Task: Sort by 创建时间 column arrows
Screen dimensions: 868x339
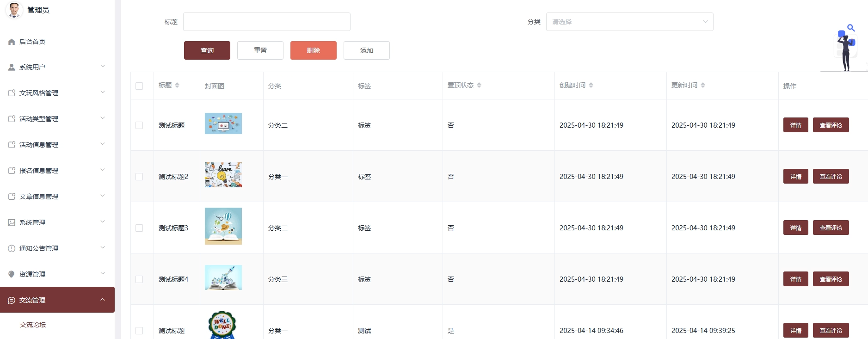Action: tap(591, 85)
